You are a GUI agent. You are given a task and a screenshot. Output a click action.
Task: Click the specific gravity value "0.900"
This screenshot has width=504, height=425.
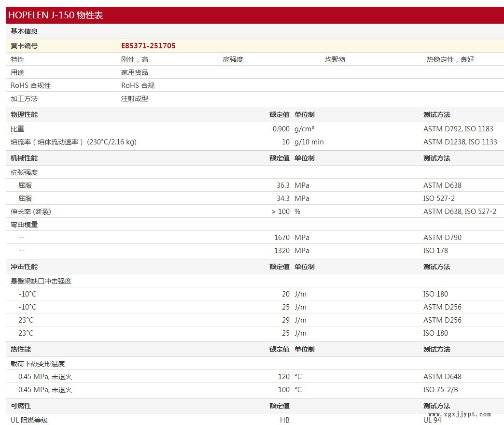coord(281,129)
